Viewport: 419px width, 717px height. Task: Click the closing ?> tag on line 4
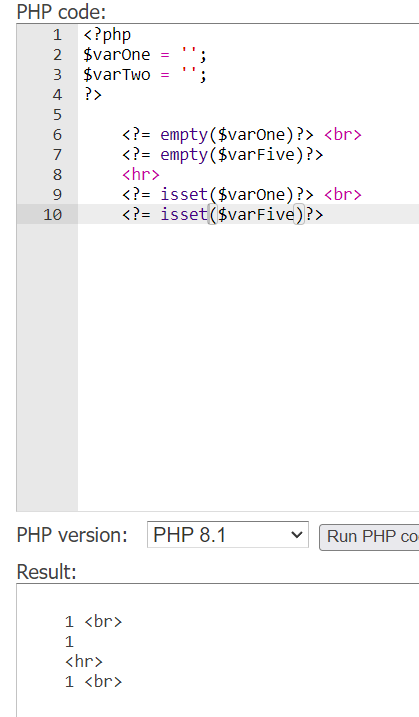click(x=92, y=95)
